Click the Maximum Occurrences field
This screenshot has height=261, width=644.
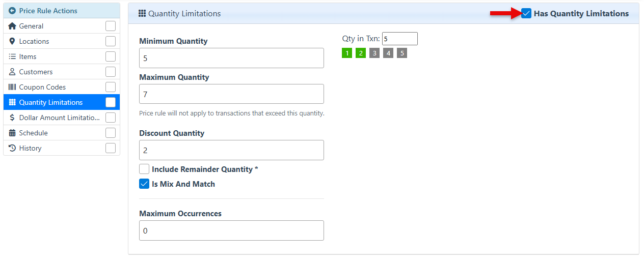pos(231,230)
